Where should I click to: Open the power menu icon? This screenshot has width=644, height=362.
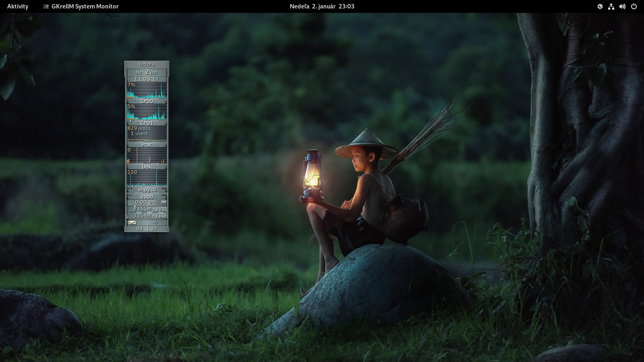[634, 6]
